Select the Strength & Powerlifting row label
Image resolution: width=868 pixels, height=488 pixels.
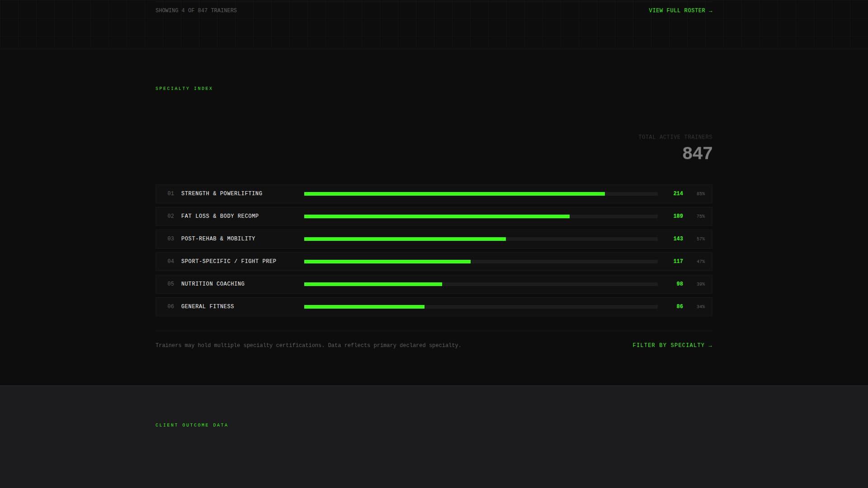click(x=222, y=193)
